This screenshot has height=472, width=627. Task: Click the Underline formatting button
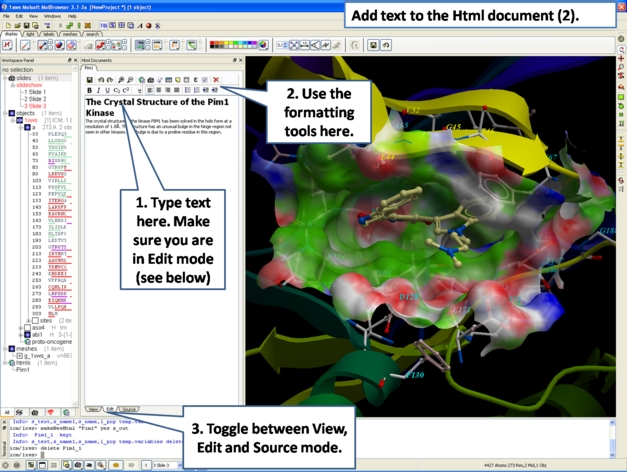pyautogui.click(x=107, y=90)
